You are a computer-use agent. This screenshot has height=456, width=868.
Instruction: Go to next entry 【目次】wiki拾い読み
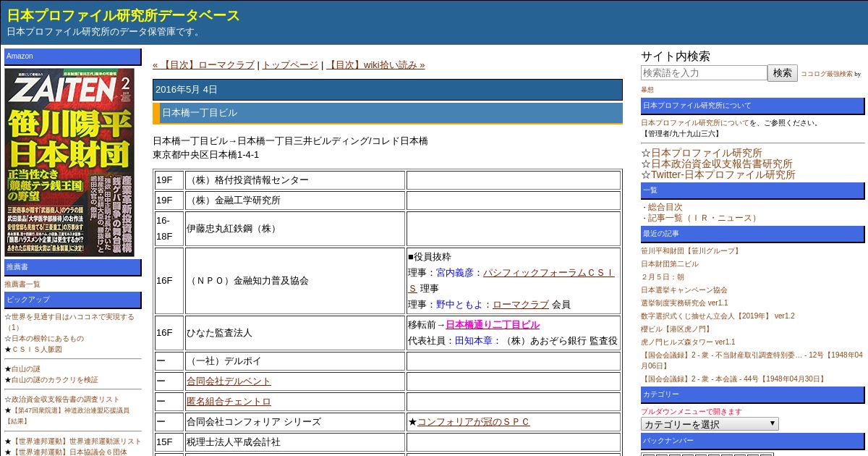click(375, 64)
